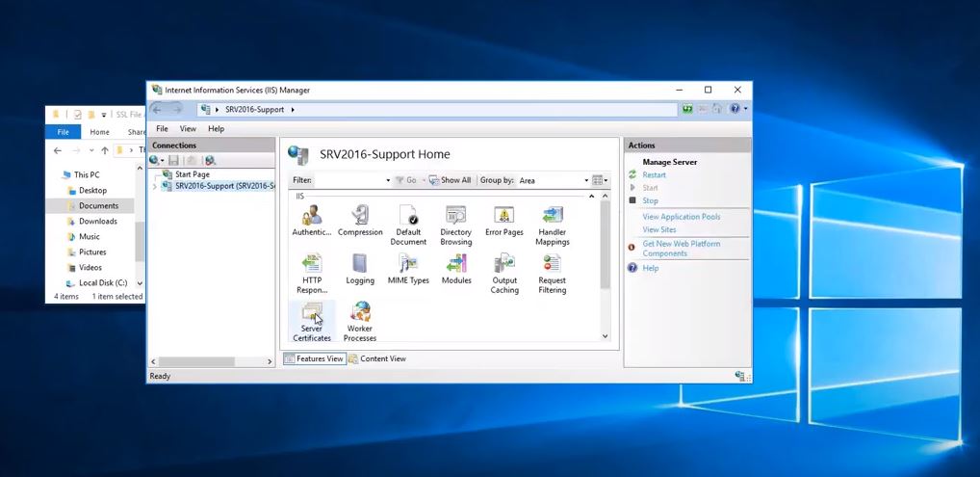980x477 pixels.
Task: Open the Directory Browsing feature
Action: pyautogui.click(x=456, y=225)
